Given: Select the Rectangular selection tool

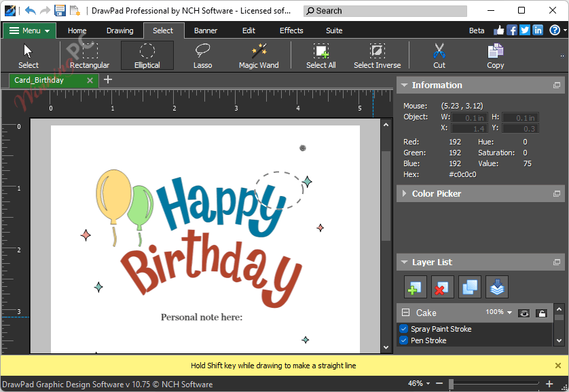Looking at the screenshot, I should (89, 54).
